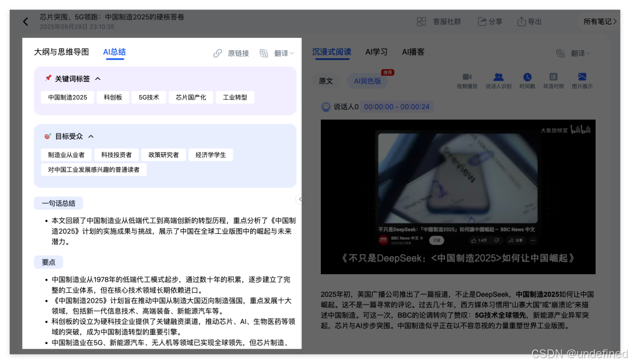The image size is (630, 364).
Task: Switch to the 大纲与思维导图 tab
Action: point(61,52)
